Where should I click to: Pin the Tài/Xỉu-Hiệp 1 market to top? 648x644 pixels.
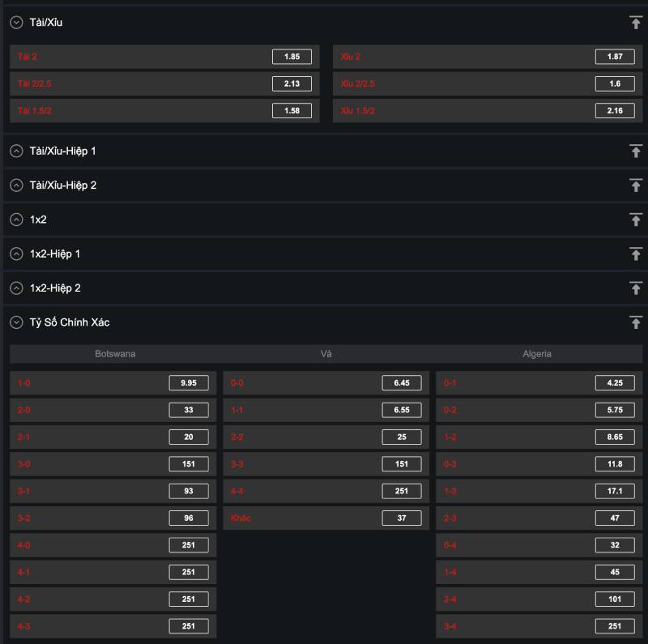pyautogui.click(x=635, y=151)
